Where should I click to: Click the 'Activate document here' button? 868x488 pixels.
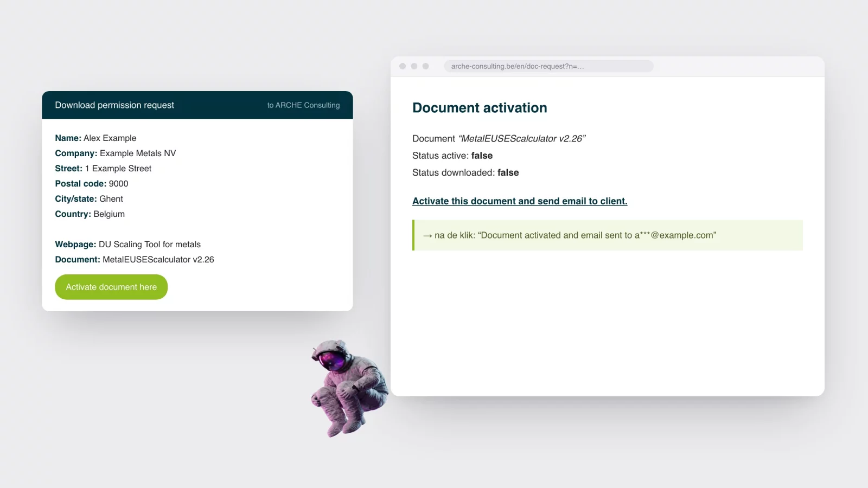111,287
